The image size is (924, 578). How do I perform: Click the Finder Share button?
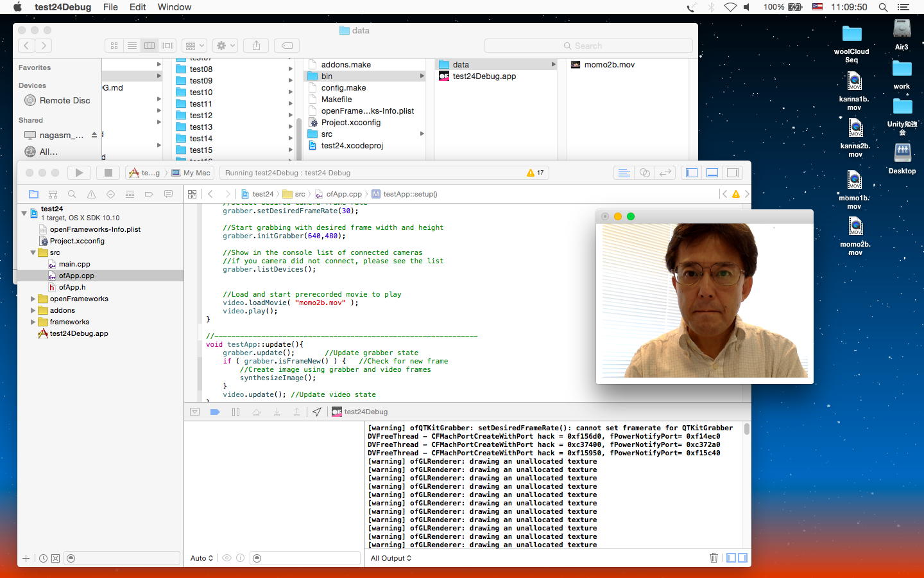pyautogui.click(x=256, y=46)
